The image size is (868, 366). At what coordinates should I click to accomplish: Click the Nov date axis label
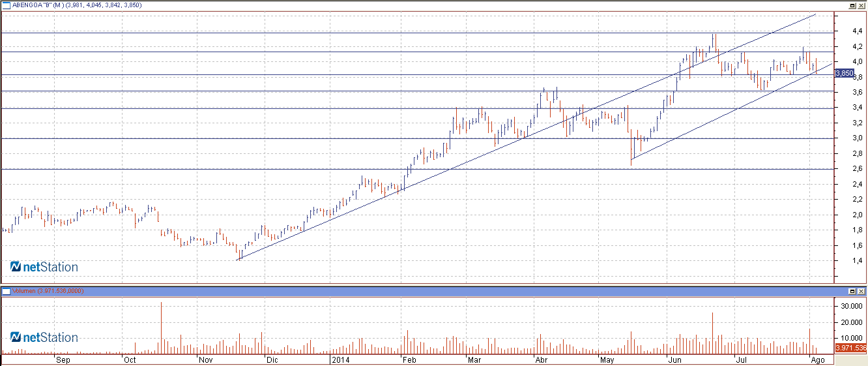[207, 359]
